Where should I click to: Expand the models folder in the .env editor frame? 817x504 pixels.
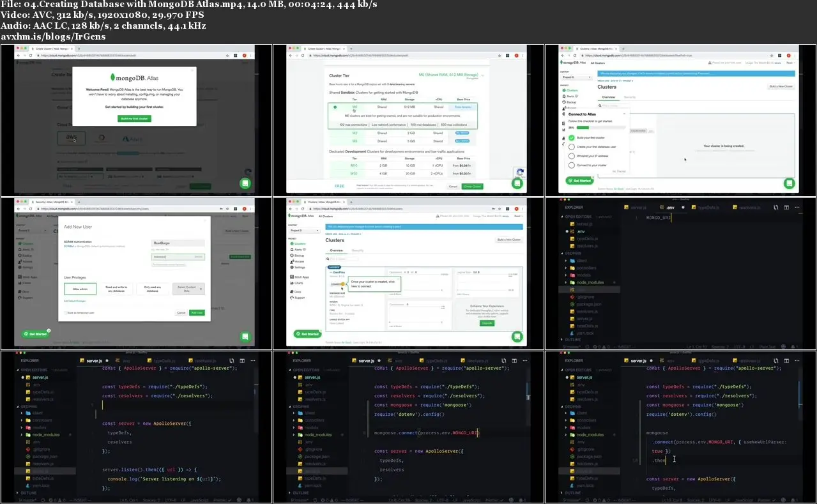566,275
